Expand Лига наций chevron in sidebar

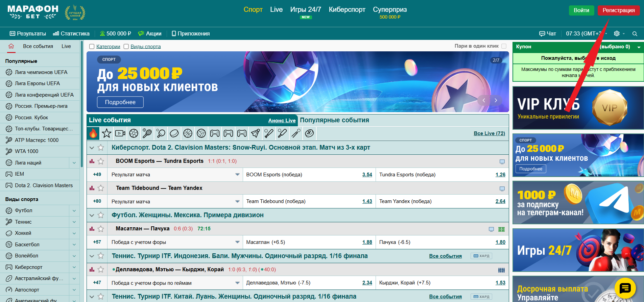[x=74, y=163]
